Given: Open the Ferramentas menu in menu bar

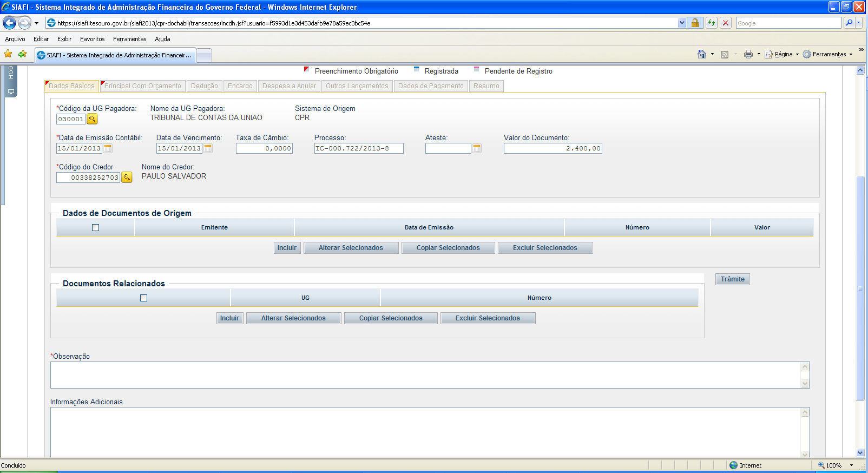Looking at the screenshot, I should [x=130, y=39].
